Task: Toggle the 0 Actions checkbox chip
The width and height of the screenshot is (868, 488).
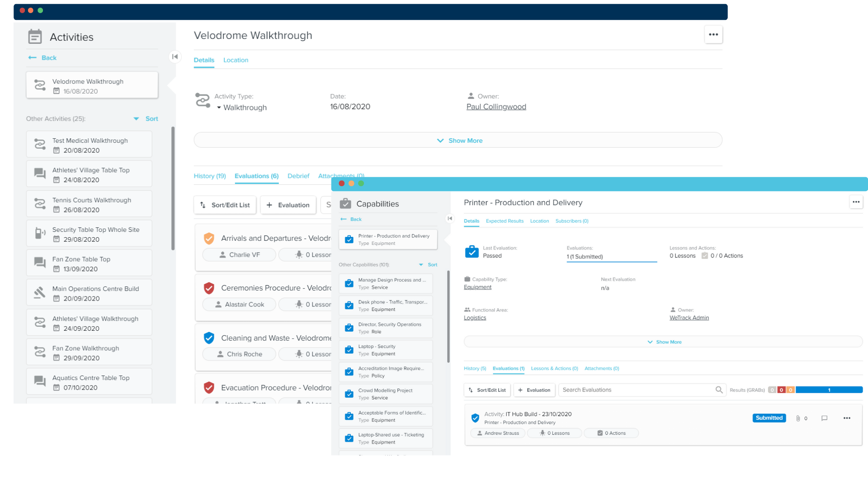Action: (x=600, y=433)
